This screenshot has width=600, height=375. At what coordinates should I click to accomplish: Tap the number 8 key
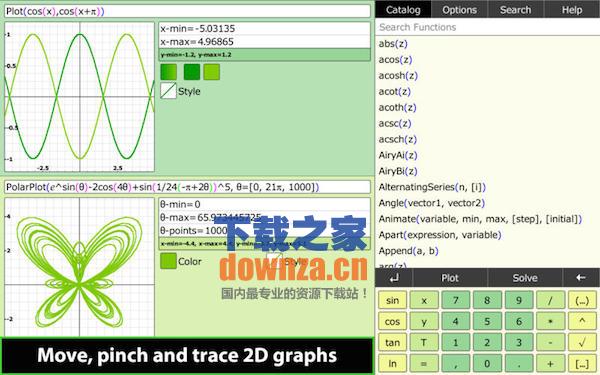pos(487,300)
